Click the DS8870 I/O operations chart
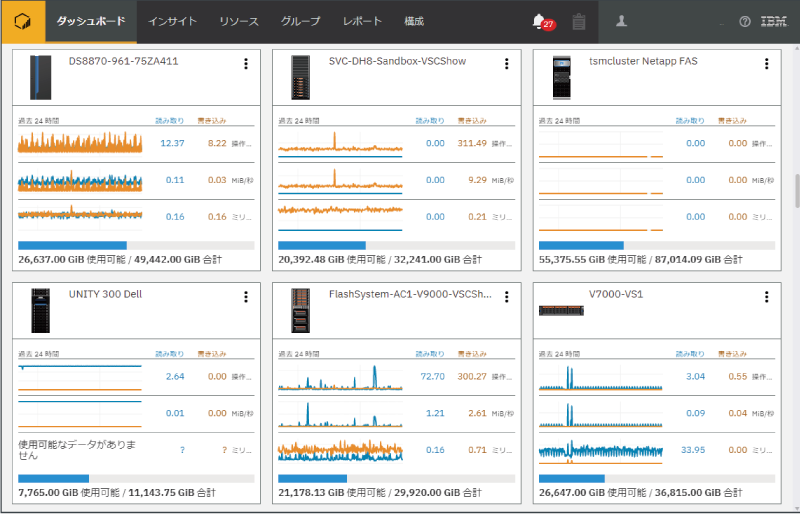The image size is (800, 514). click(80, 142)
